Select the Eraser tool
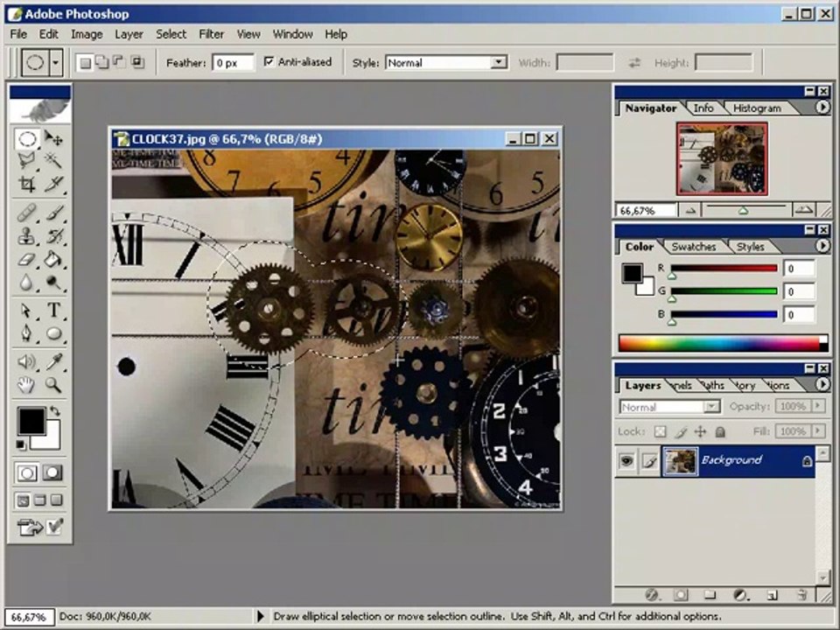The height and width of the screenshot is (630, 840). click(27, 260)
